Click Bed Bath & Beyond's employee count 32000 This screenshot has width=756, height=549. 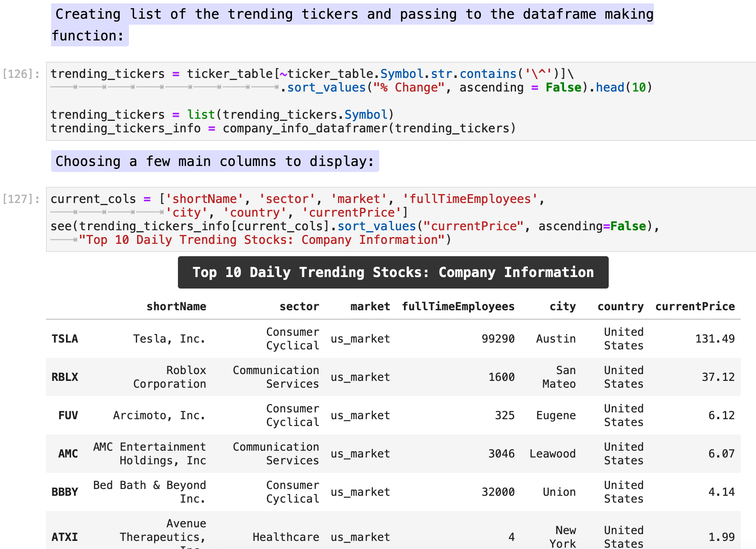coord(498,492)
